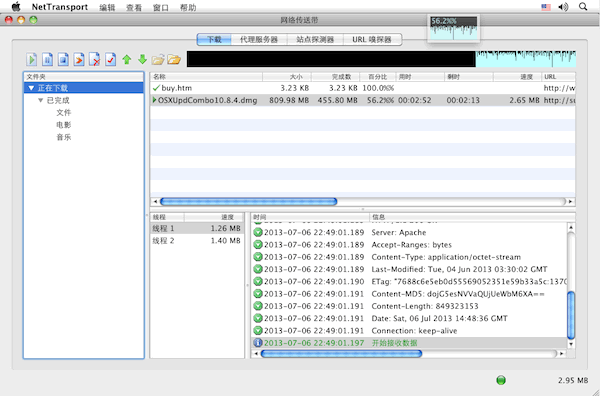Open the 窗口 menu
Viewport: 600px width, 396px height.
pyautogui.click(x=161, y=7)
